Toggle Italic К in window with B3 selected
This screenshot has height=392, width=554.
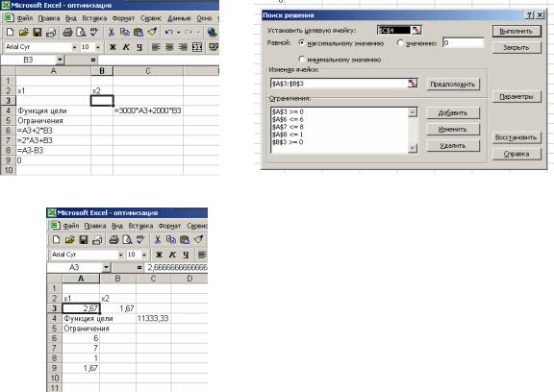pyautogui.click(x=126, y=47)
